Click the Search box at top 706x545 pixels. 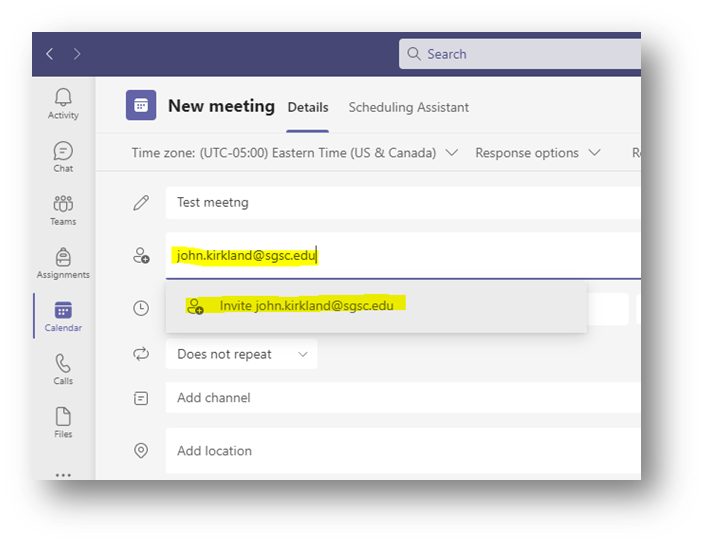tap(520, 54)
